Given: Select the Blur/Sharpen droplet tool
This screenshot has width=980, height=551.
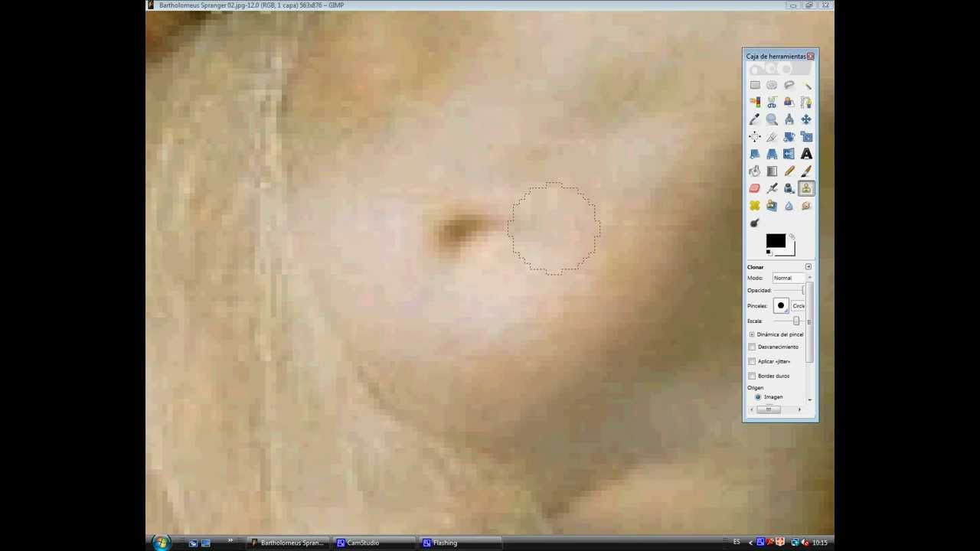Looking at the screenshot, I should pyautogui.click(x=789, y=206).
